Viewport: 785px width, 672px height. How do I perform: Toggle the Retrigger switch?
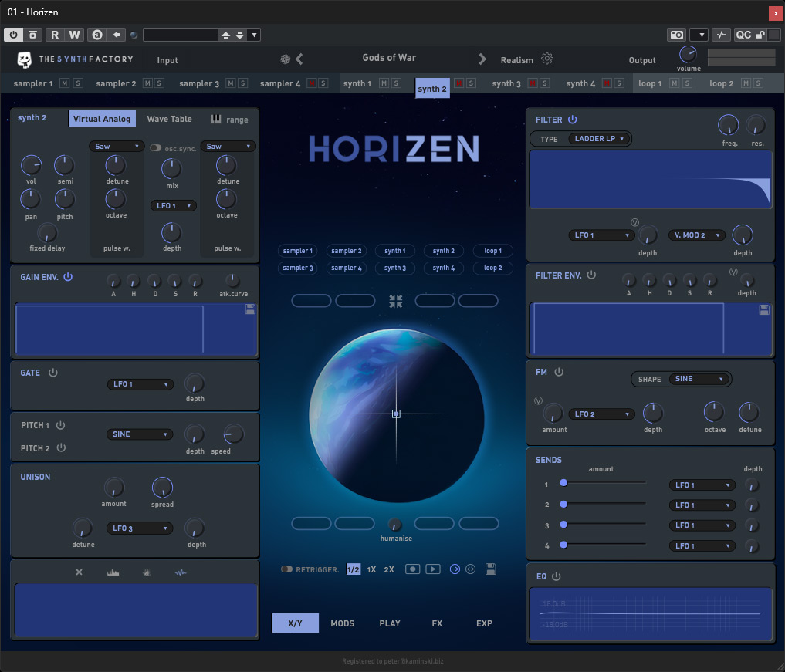coord(286,569)
